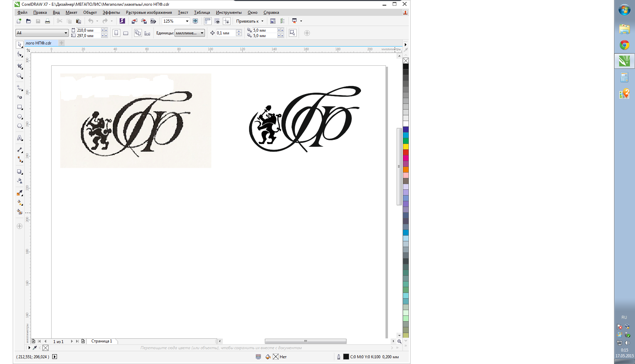Open the A4 page size dropdown
The height and width of the screenshot is (364, 635).
pyautogui.click(x=66, y=33)
